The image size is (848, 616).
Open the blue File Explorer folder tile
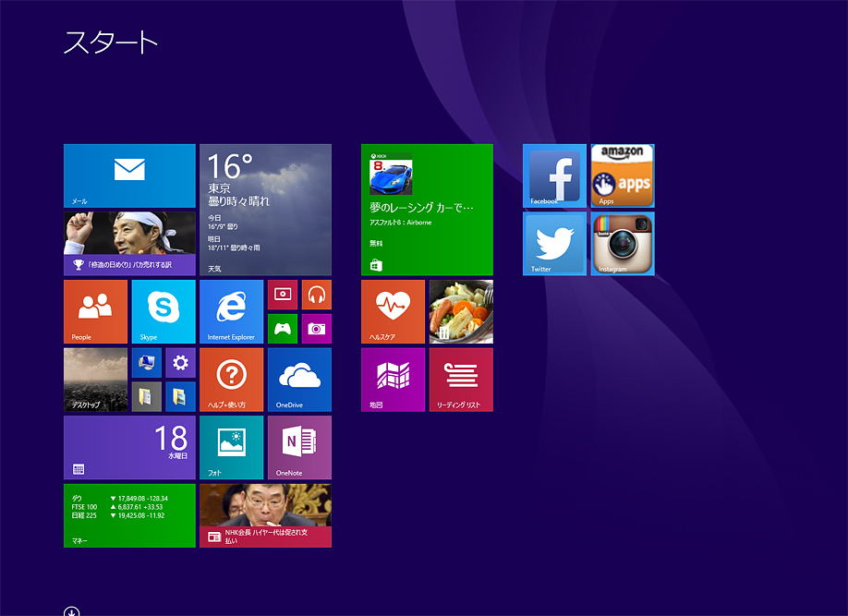(181, 397)
